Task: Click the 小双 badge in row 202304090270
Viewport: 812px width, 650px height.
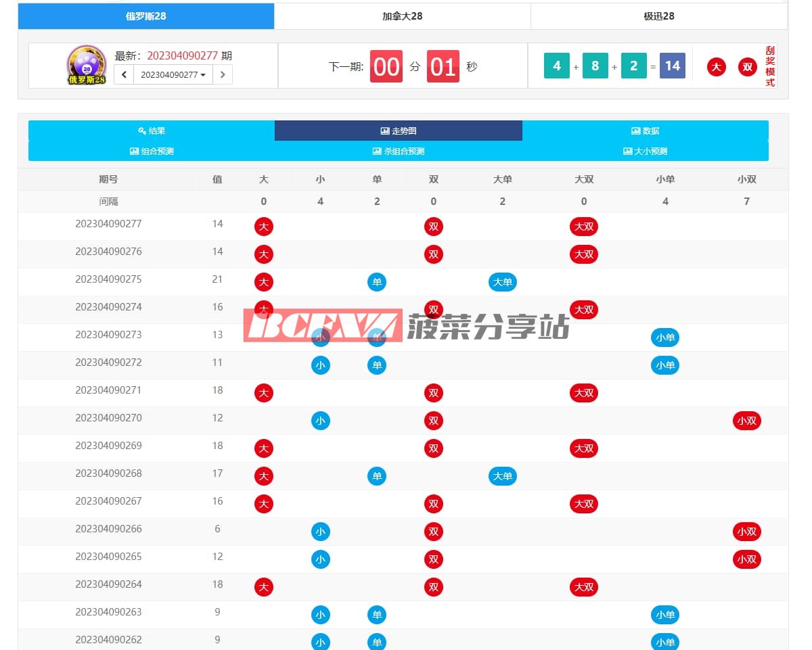Action: [746, 421]
